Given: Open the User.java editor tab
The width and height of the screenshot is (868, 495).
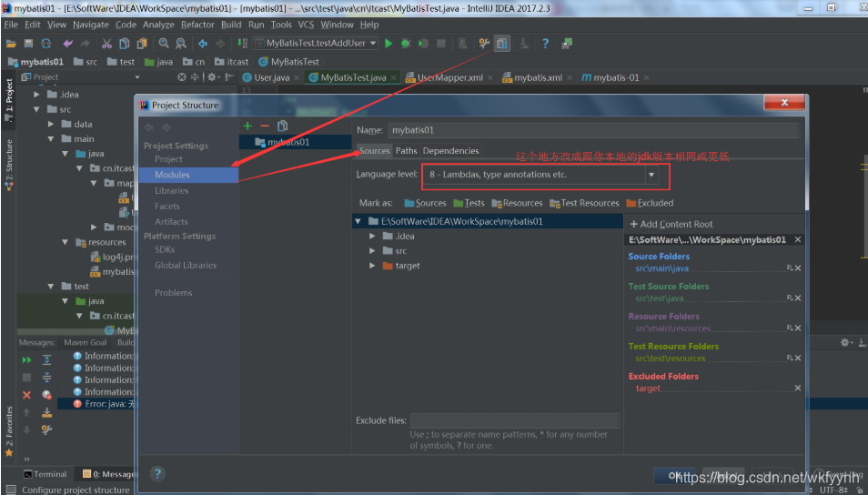Looking at the screenshot, I should point(271,78).
